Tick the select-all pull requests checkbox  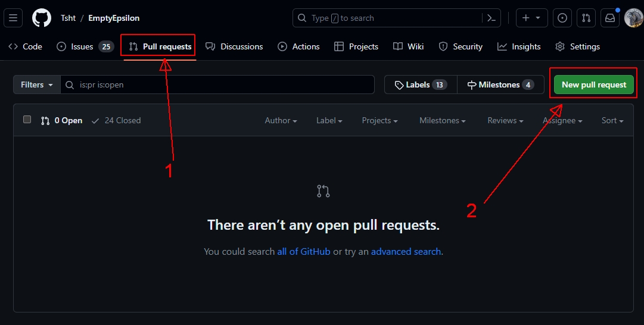pos(27,120)
